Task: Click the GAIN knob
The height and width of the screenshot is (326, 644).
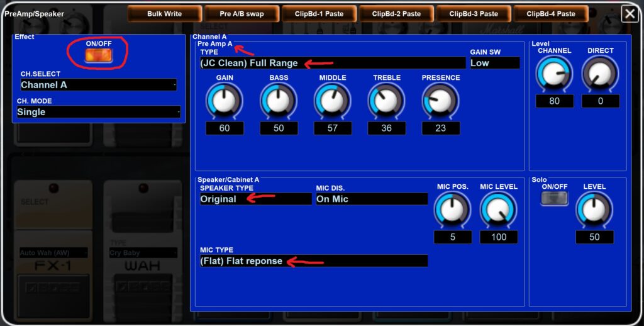Action: (x=225, y=100)
